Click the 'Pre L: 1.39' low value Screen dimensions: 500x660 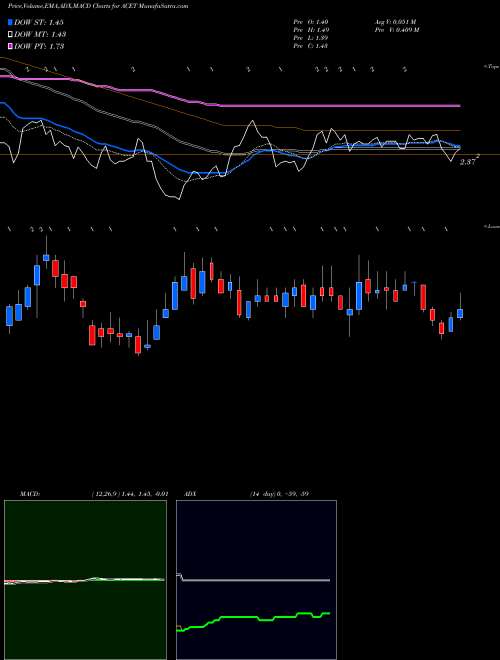pos(311,38)
